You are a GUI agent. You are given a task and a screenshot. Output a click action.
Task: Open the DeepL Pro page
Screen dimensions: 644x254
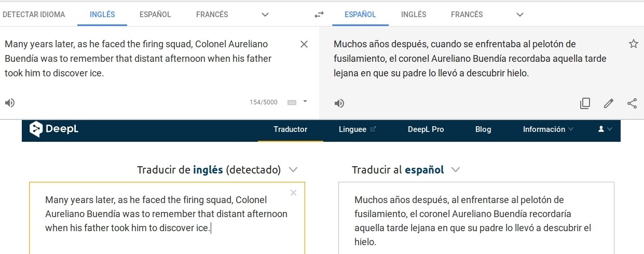coord(426,129)
